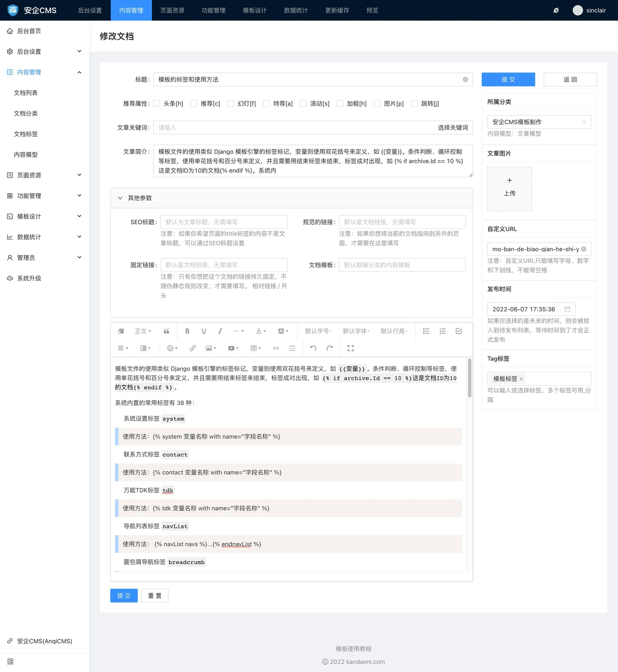
Task: Insert a code block with the code icon
Action: point(276,348)
